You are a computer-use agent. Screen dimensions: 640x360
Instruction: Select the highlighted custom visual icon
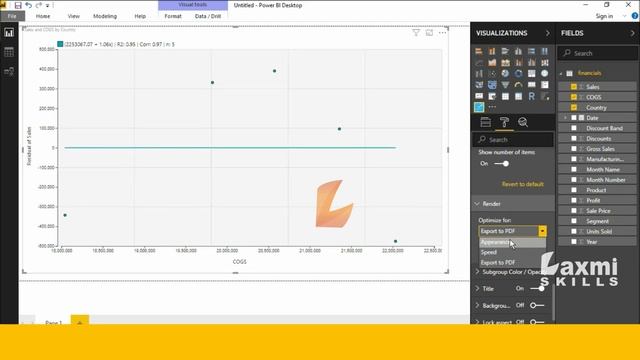pyautogui.click(x=479, y=107)
